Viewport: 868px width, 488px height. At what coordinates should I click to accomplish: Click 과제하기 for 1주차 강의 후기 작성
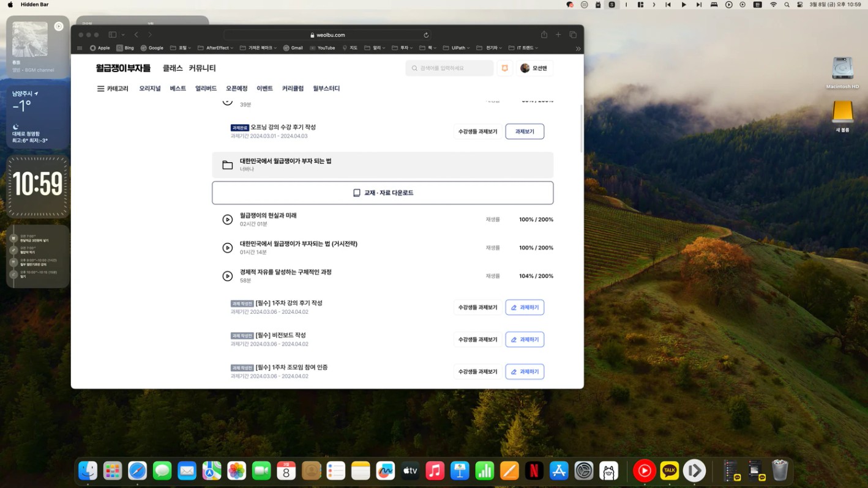coord(525,308)
